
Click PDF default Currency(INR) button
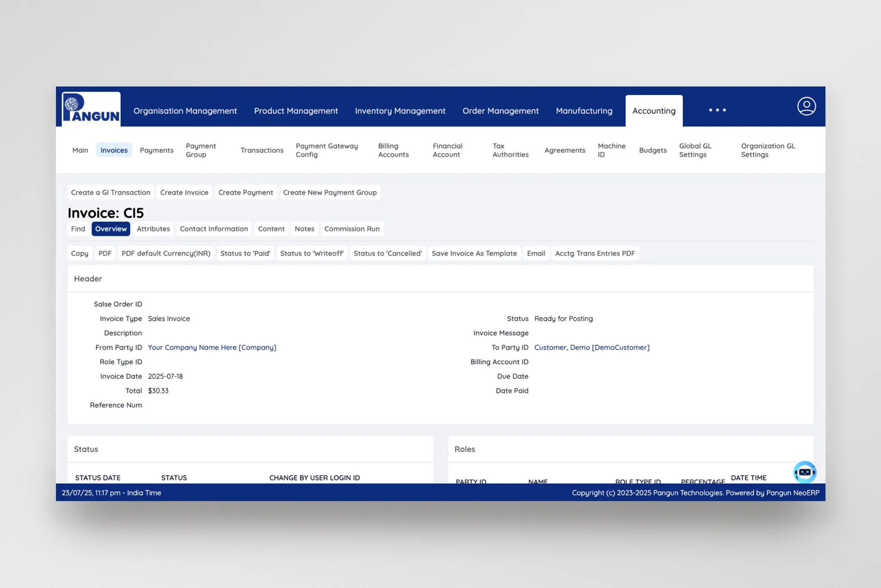click(166, 253)
